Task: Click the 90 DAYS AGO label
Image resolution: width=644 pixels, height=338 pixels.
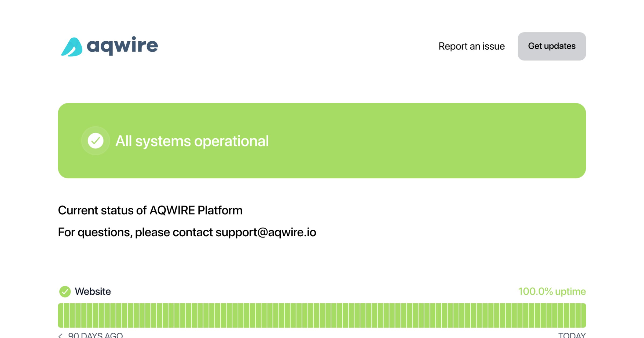Action: tap(96, 335)
